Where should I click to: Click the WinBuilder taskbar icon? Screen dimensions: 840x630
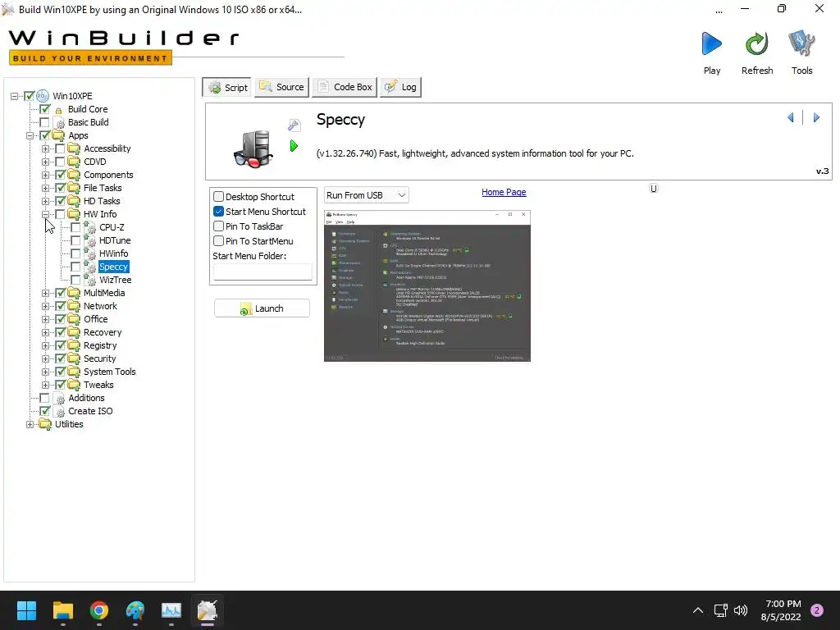point(208,610)
